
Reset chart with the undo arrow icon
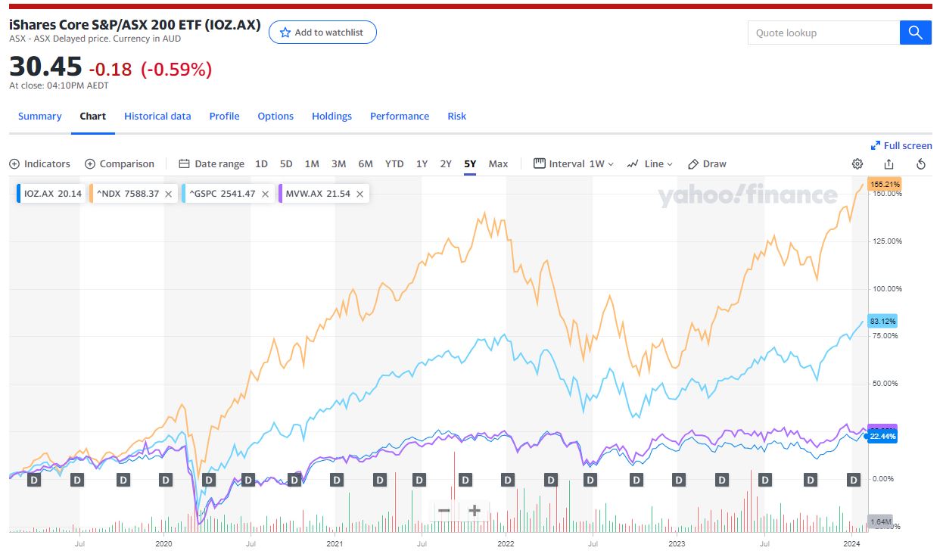click(x=921, y=164)
